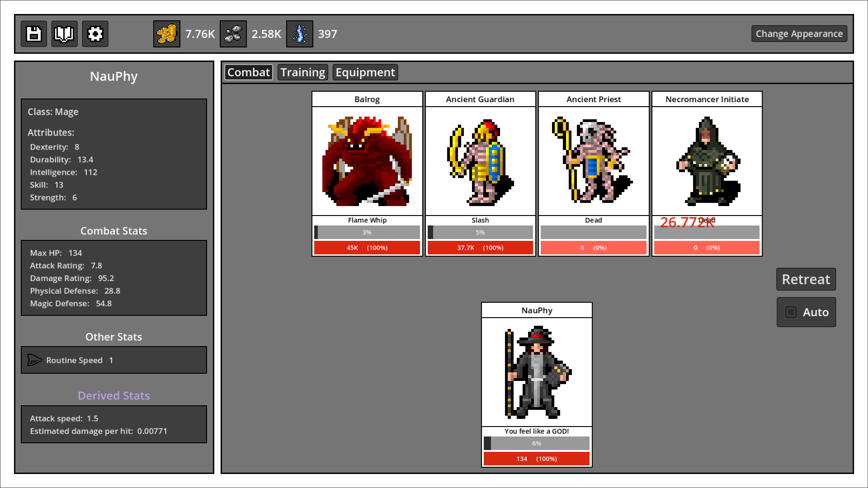Screen dimensions: 868x488
Task: Select the Combat tab
Action: point(248,72)
